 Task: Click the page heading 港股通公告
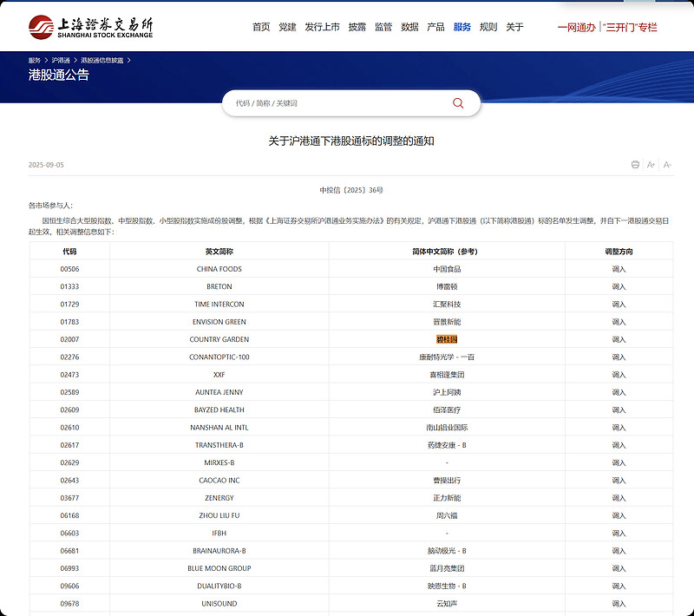[x=58, y=75]
